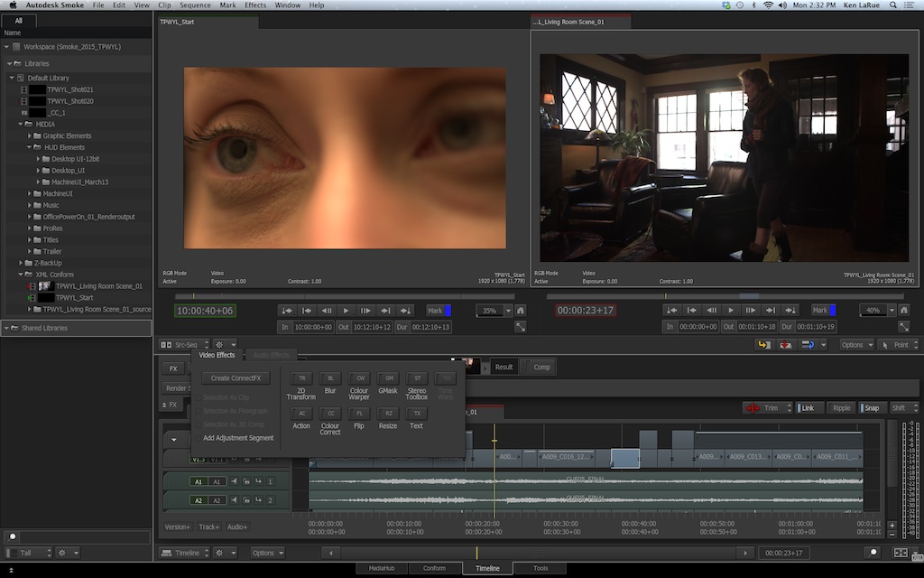Toggle the Link button in timeline
The height and width of the screenshot is (578, 924).
(x=808, y=408)
